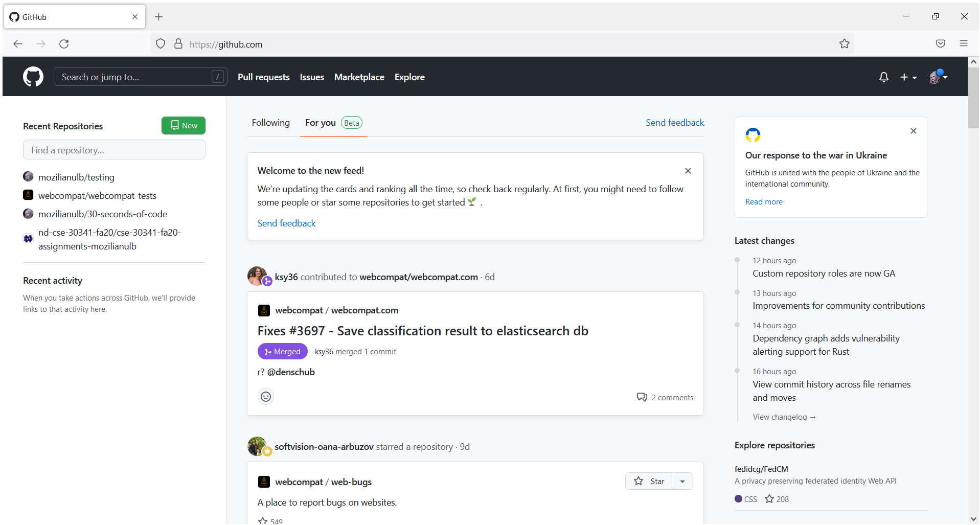
Task: Add emoji reaction to the pull request card
Action: tap(266, 397)
